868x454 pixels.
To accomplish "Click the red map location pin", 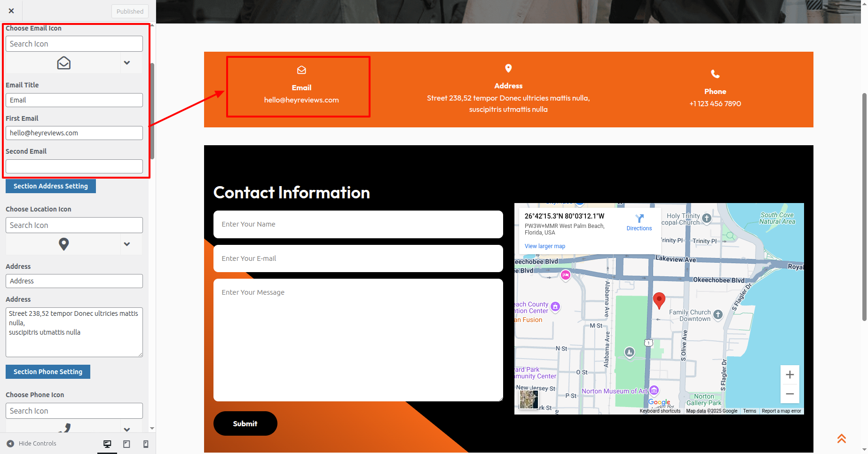I will [659, 299].
